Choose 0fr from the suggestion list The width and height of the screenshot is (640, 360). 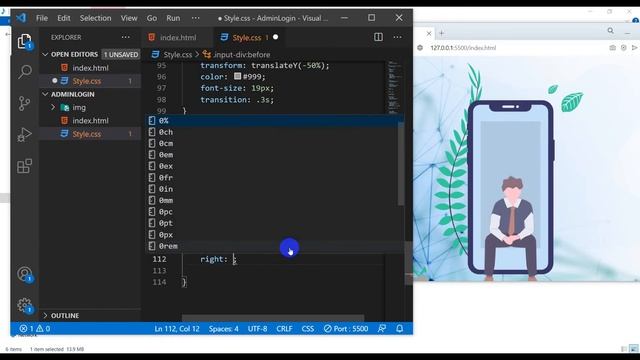[x=272, y=178]
